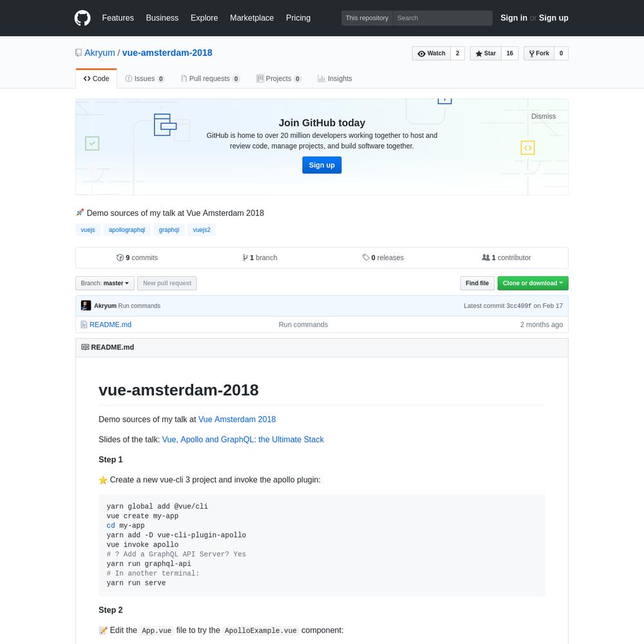Open the Vue, Apollo and GraphQL slides link

[243, 439]
